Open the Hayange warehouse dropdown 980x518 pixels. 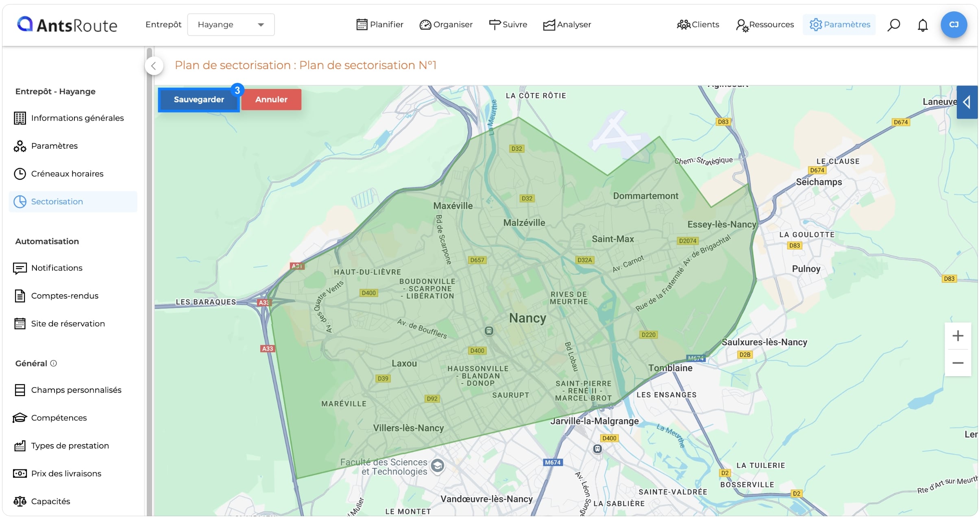tap(231, 25)
